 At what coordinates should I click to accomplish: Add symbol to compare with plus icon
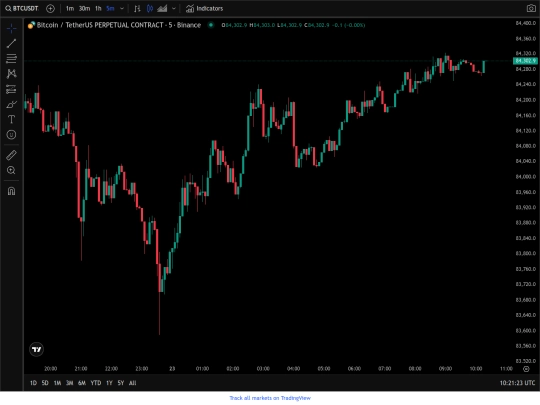(x=50, y=8)
